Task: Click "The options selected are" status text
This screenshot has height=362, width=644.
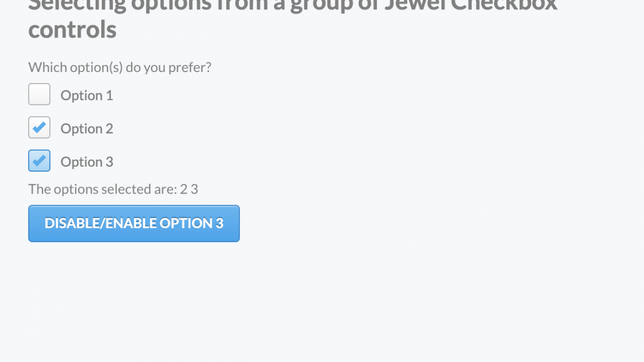Action: (102, 189)
